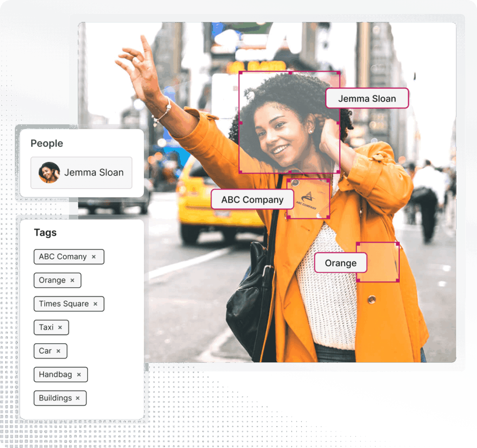This screenshot has width=477, height=448.
Task: Click the Orange tag text in Tags
Action: pyautogui.click(x=52, y=280)
